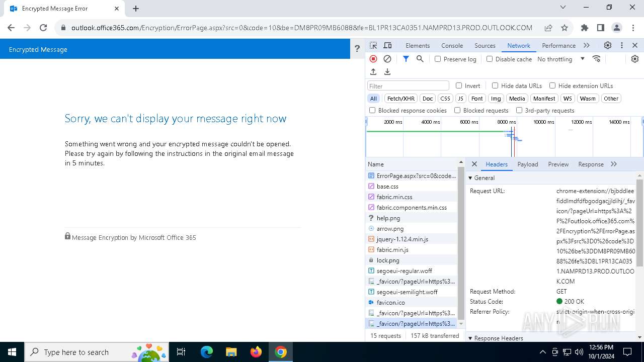This screenshot has height=362, width=644.
Task: Check Hide data URLs checkbox
Action: point(495,85)
